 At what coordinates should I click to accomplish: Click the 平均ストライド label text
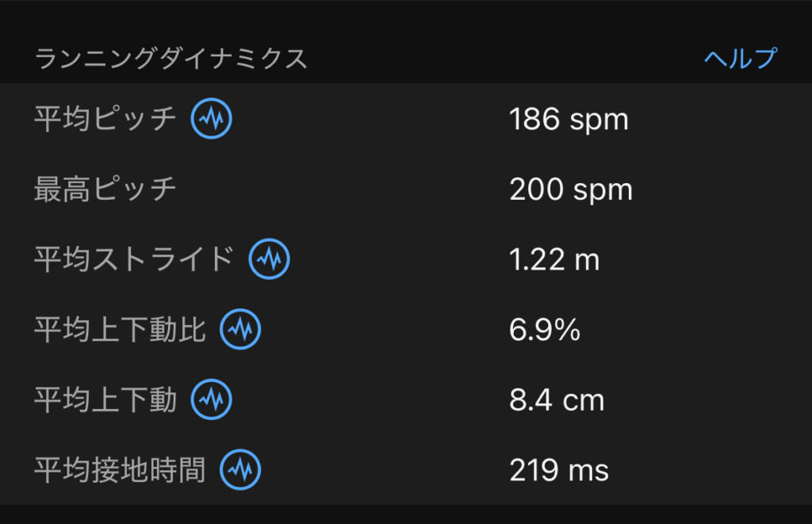pos(133,259)
